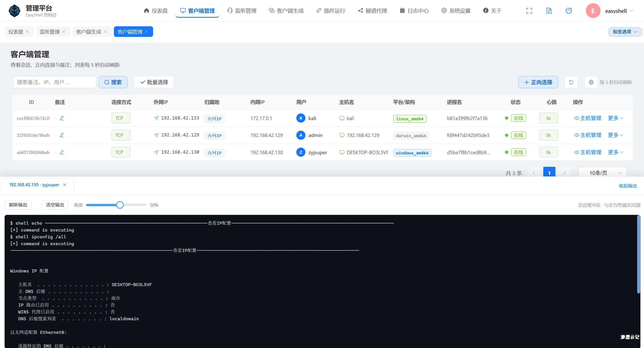Click the linux_amd64 platform tag
The width and height of the screenshot is (644, 348).
[x=409, y=119]
